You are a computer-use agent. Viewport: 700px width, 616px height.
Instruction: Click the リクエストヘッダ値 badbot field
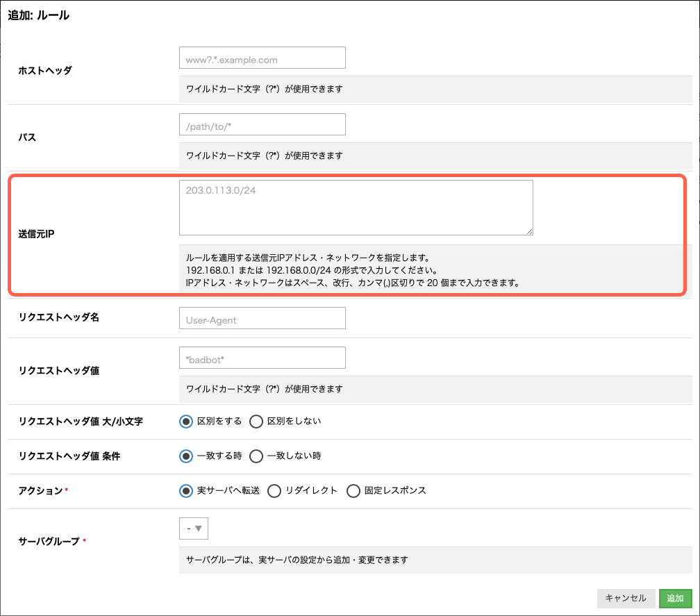(x=262, y=358)
